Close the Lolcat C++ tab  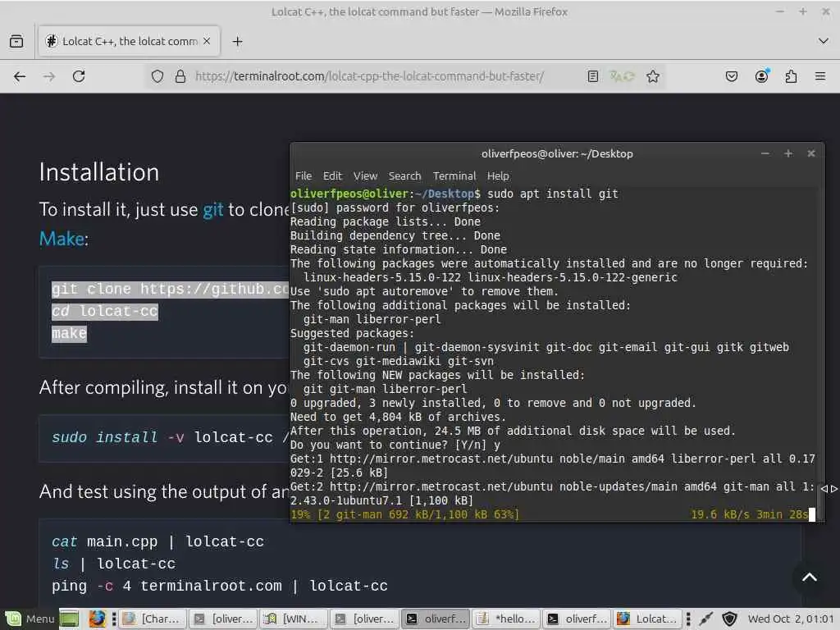click(207, 41)
